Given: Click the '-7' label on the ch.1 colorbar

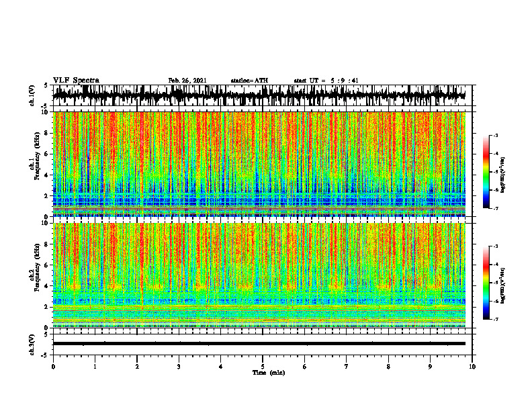Looking at the screenshot, I should tap(496, 208).
